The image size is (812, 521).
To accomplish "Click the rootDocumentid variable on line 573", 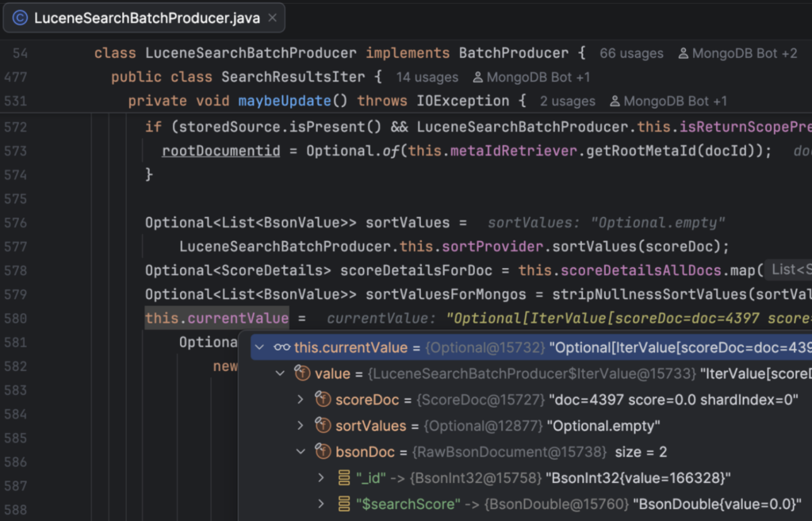I will click(221, 151).
